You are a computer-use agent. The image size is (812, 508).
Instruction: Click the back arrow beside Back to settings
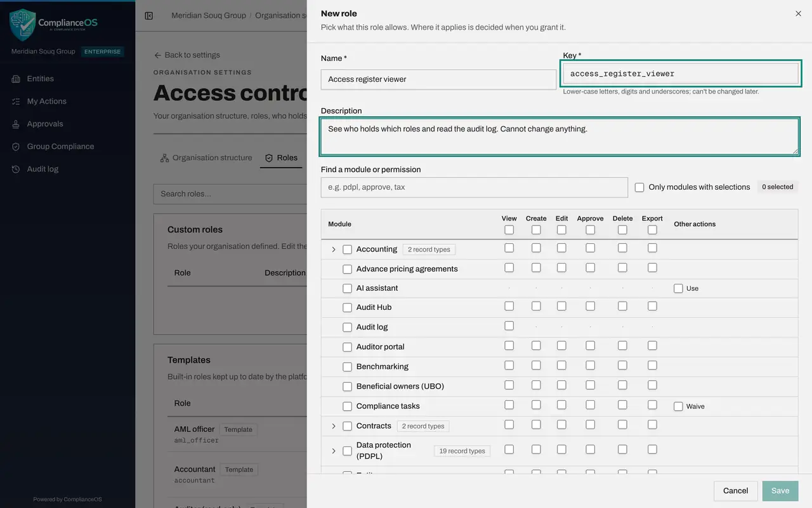coord(157,55)
